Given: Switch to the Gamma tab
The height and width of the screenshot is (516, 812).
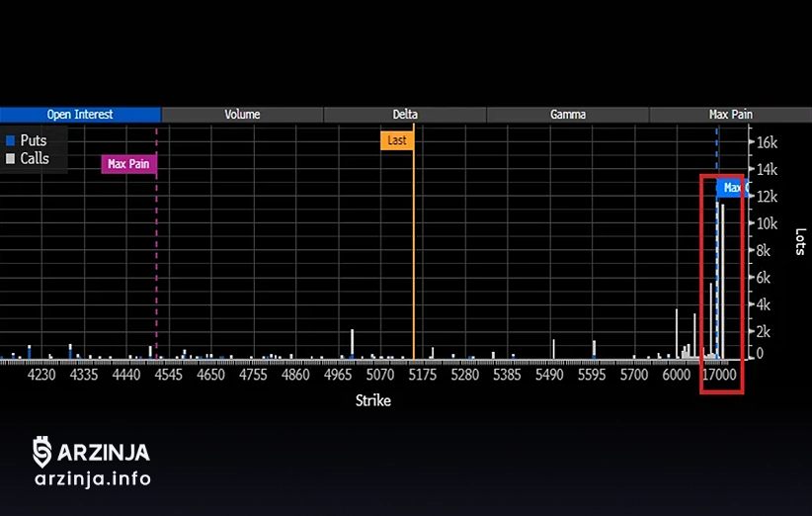Looking at the screenshot, I should pos(567,115).
